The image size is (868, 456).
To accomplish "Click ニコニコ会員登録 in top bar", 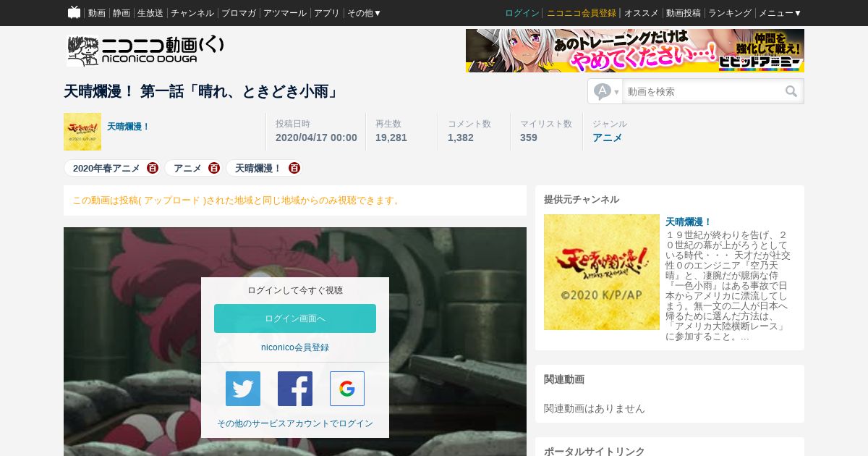I will 582,13.
